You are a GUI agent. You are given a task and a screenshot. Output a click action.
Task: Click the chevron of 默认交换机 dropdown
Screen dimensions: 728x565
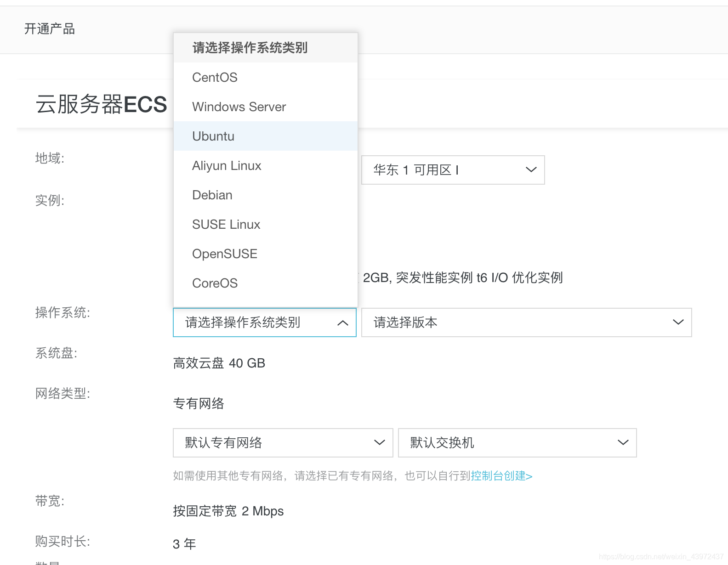click(x=623, y=442)
